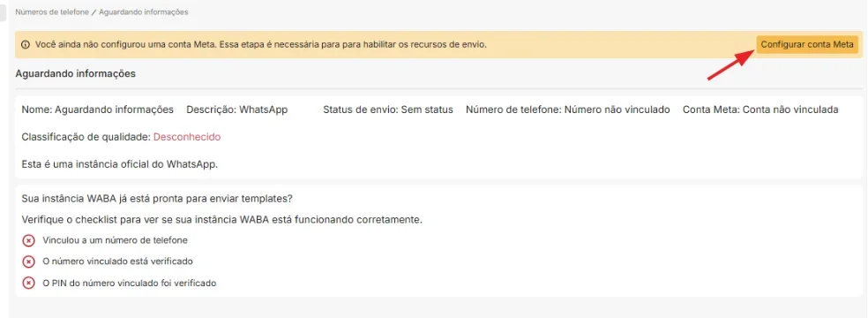Click checklist item O PIN do número vinculado foi verificado
868x318 pixels.
(x=129, y=283)
